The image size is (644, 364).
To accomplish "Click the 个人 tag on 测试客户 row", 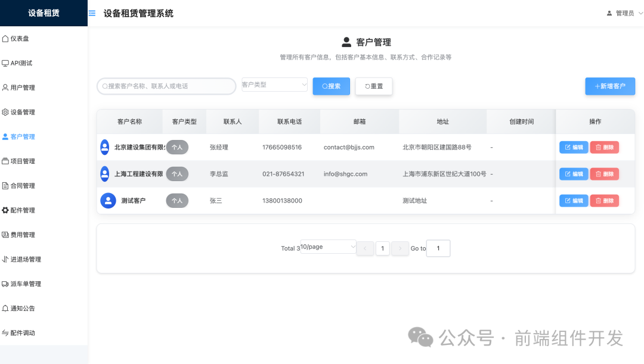I will tap(177, 200).
